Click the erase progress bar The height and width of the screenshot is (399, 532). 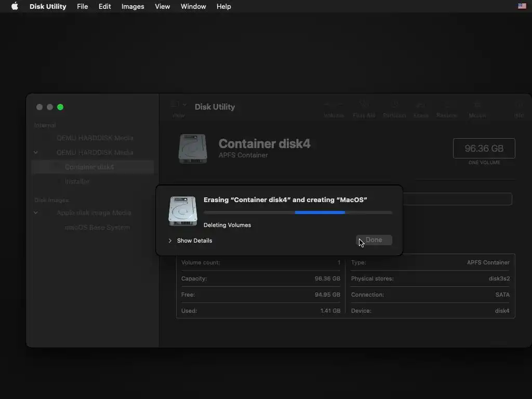point(298,212)
